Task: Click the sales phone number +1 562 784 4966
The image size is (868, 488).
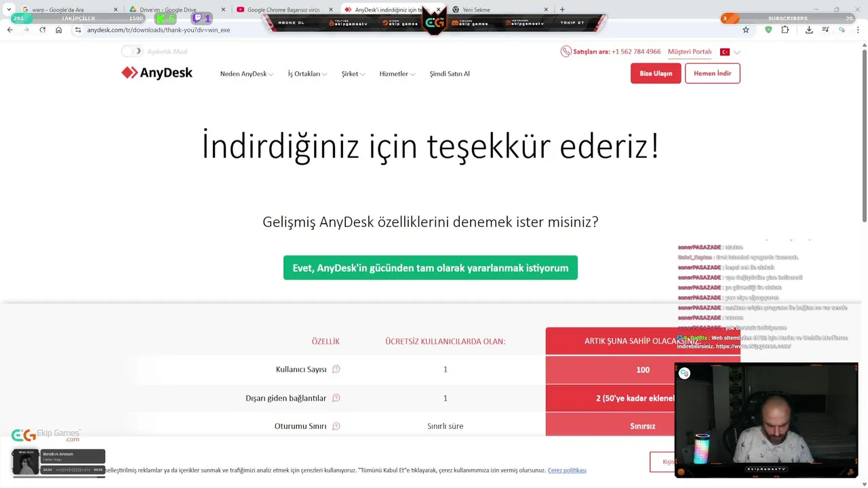Action: (636, 52)
